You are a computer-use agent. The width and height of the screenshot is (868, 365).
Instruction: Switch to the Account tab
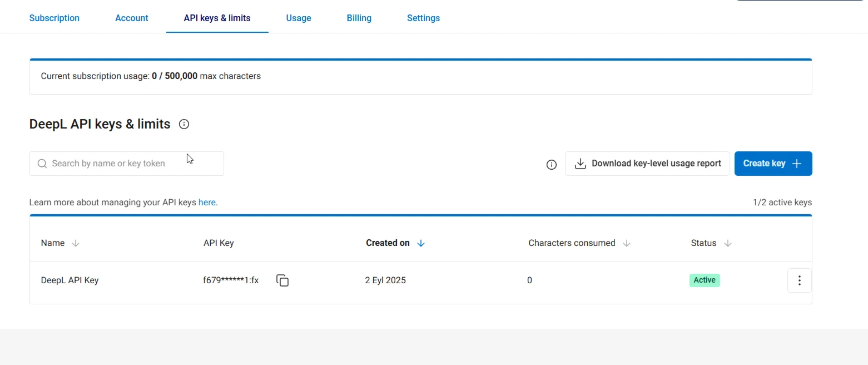coord(132,18)
